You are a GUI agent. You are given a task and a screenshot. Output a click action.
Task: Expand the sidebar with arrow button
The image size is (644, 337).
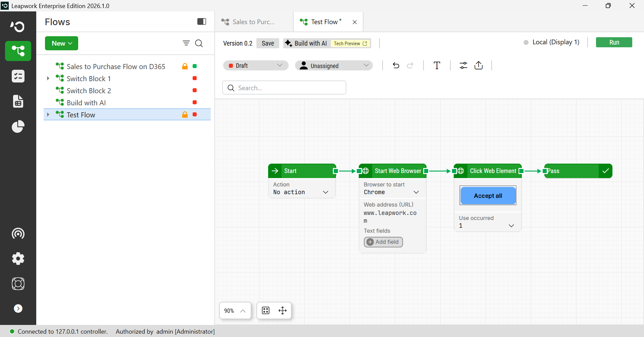click(x=18, y=308)
